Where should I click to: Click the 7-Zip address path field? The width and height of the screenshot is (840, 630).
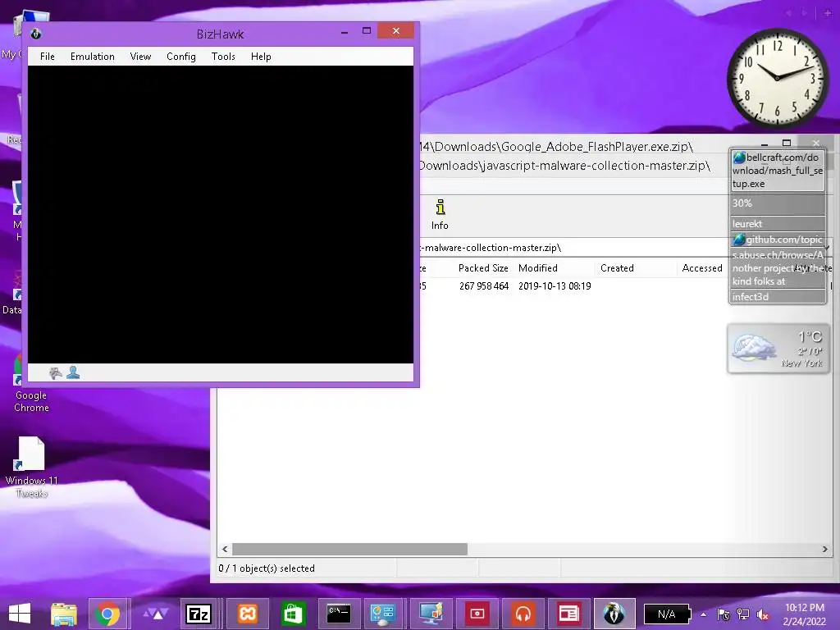pos(573,248)
